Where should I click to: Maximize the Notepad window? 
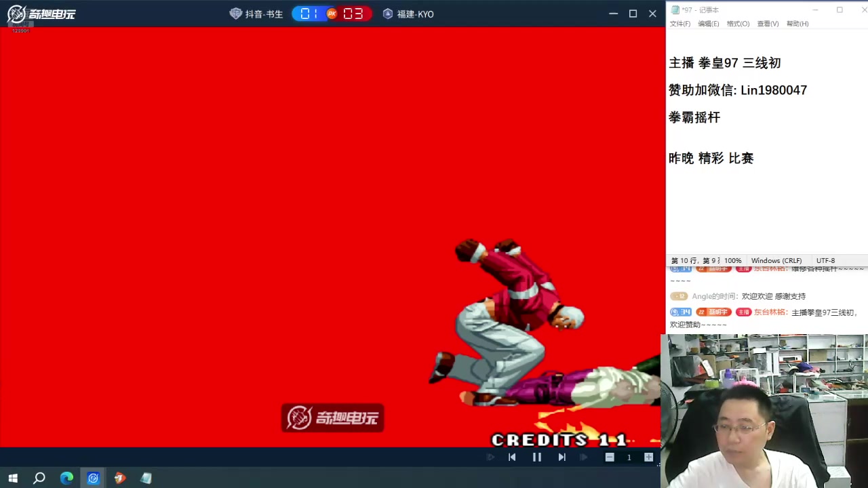[840, 9]
